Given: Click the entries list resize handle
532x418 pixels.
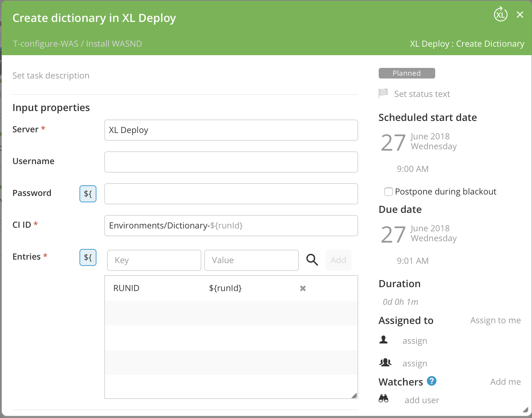Looking at the screenshot, I should (x=354, y=395).
